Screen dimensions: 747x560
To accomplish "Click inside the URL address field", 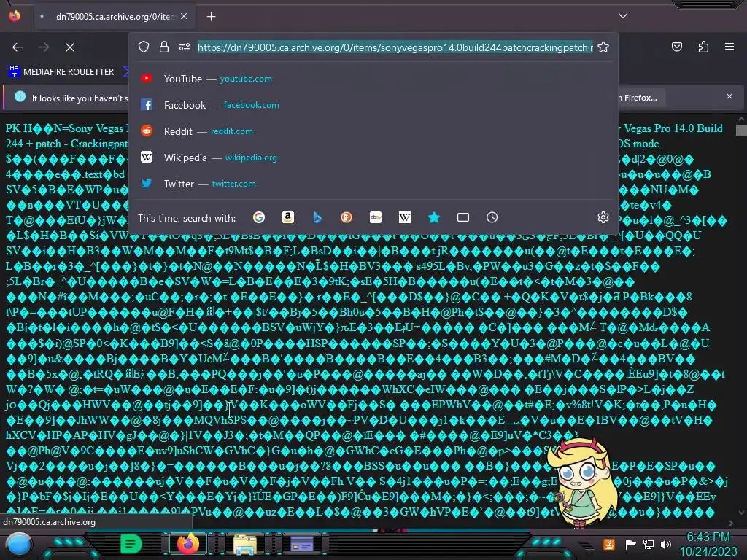I will coord(395,47).
